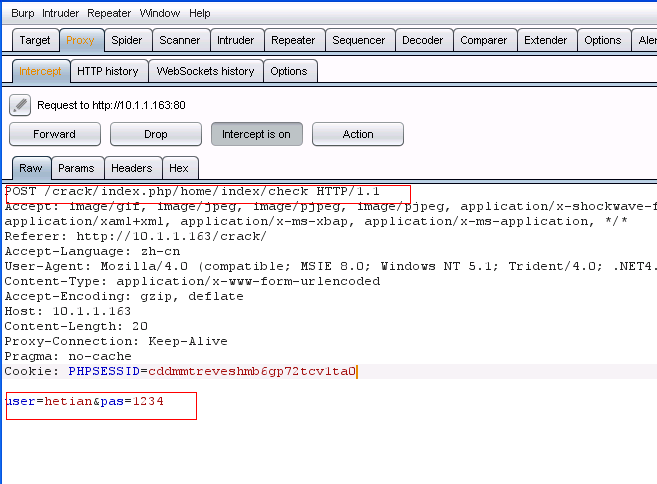657x484 pixels.
Task: Click the pencil edit target icon
Action: (x=20, y=105)
